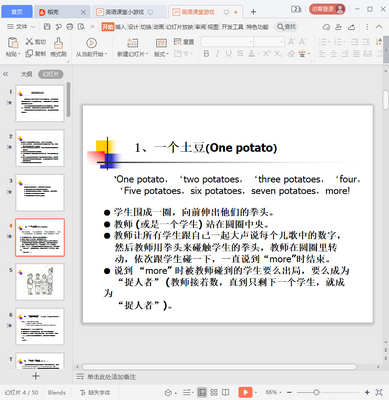
Task: Click the Save icon in quick access bar
Action: pos(47,27)
